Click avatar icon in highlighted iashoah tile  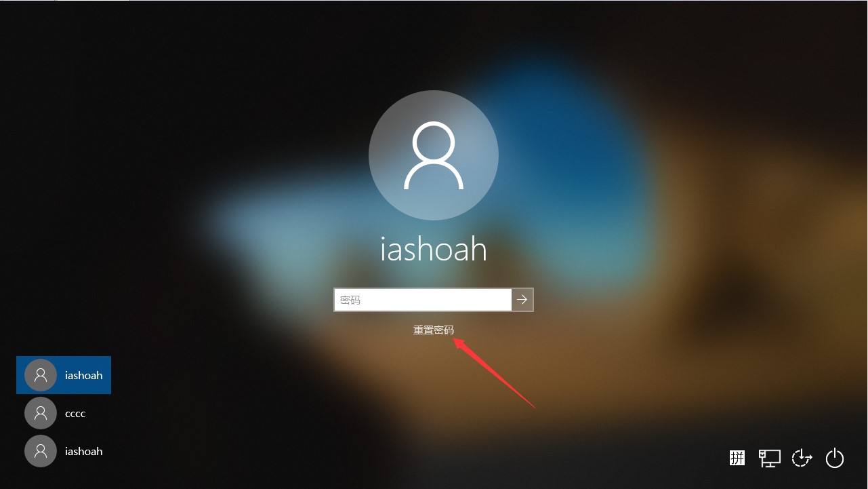41,375
